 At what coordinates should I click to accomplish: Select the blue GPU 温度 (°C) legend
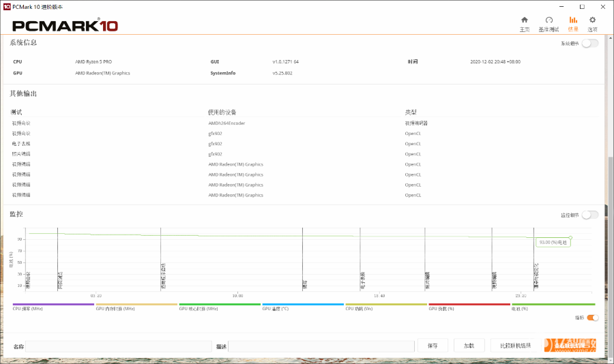(x=303, y=307)
